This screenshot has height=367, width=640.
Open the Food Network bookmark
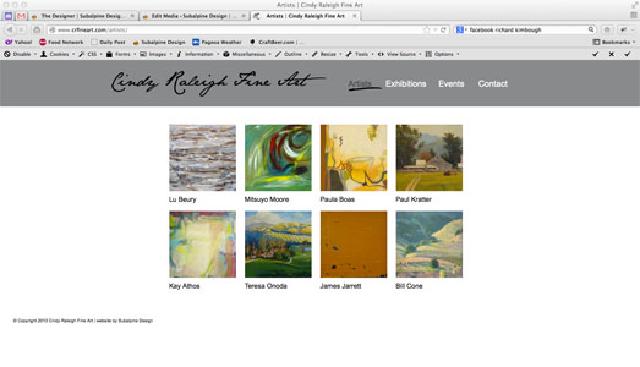click(x=61, y=42)
